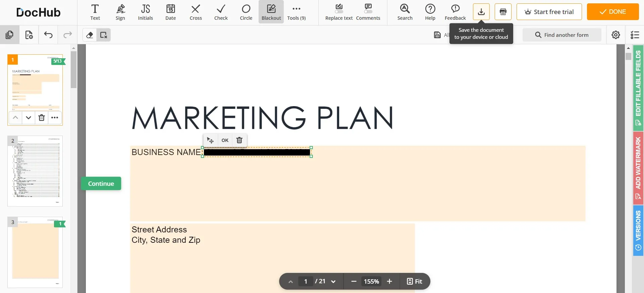Click Start free trial button
The width and height of the screenshot is (644, 293).
click(x=549, y=12)
